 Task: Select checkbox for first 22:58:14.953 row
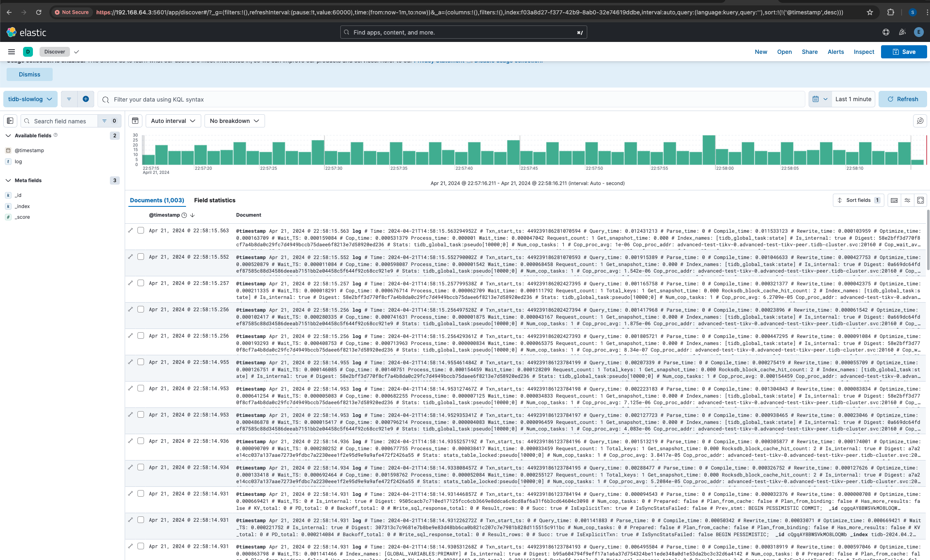[x=141, y=388]
